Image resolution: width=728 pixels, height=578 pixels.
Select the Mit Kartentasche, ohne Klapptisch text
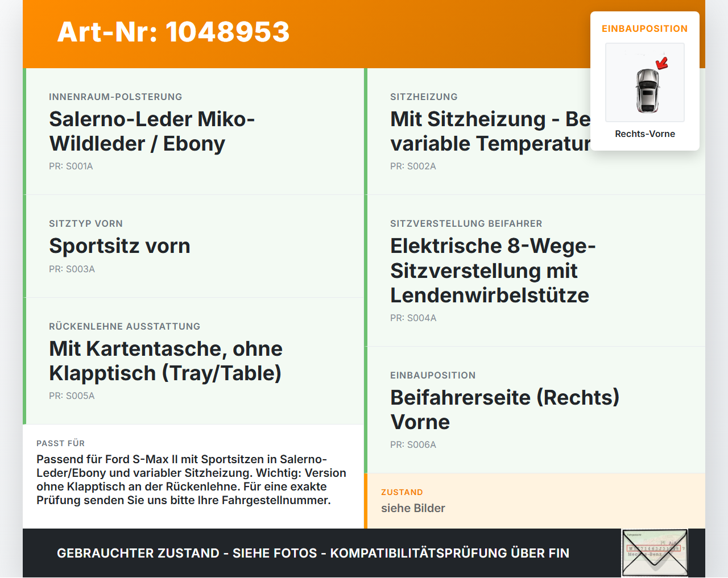pyautogui.click(x=166, y=361)
